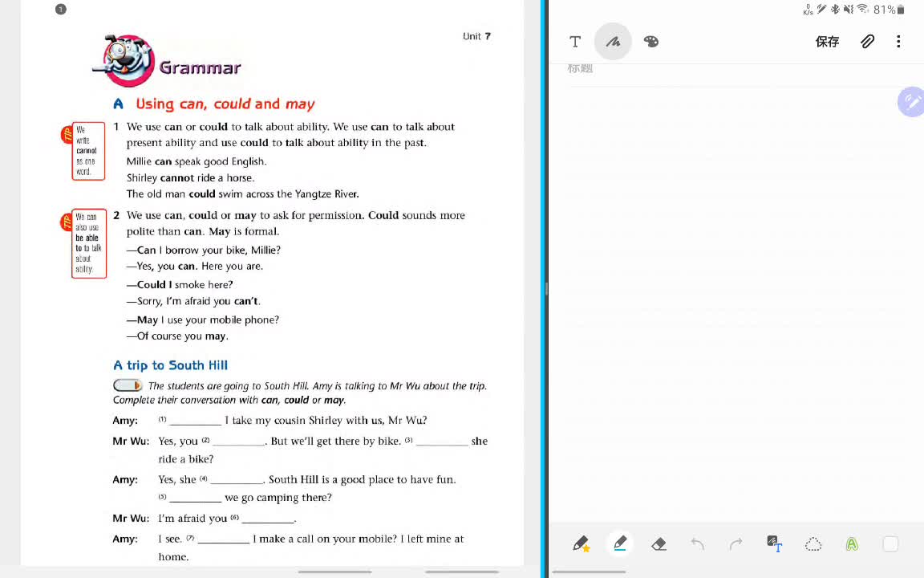Choose the favorite pen with star icon
This screenshot has height=578, width=924.
click(x=581, y=543)
